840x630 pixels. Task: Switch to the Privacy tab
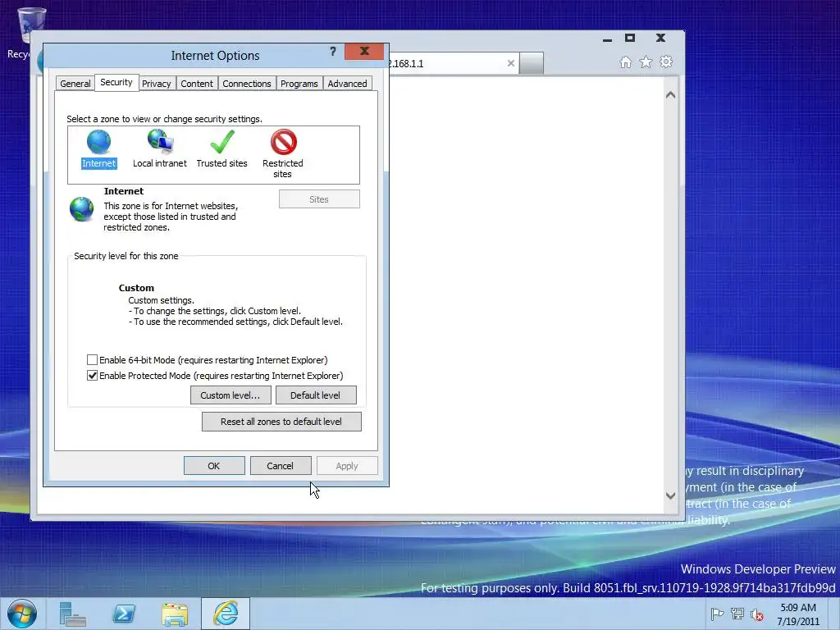157,84
